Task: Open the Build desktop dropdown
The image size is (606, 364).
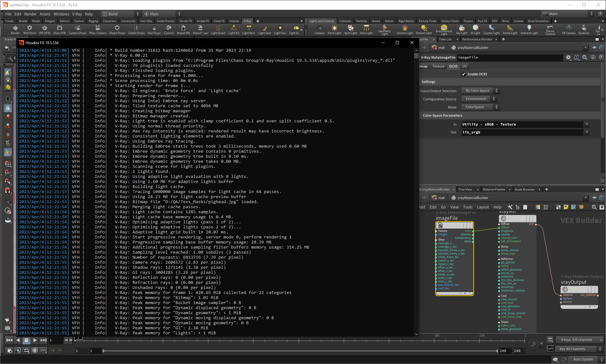Action: pyautogui.click(x=121, y=14)
